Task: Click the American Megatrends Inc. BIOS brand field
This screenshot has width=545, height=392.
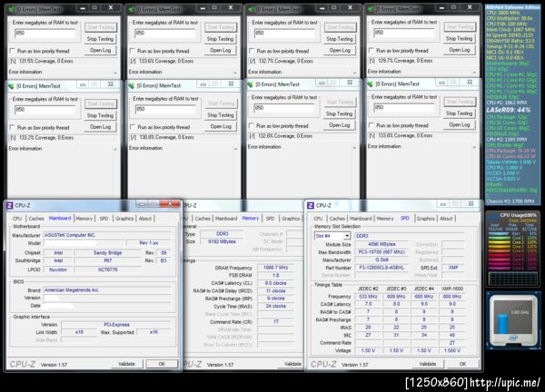Action: pyautogui.click(x=107, y=290)
